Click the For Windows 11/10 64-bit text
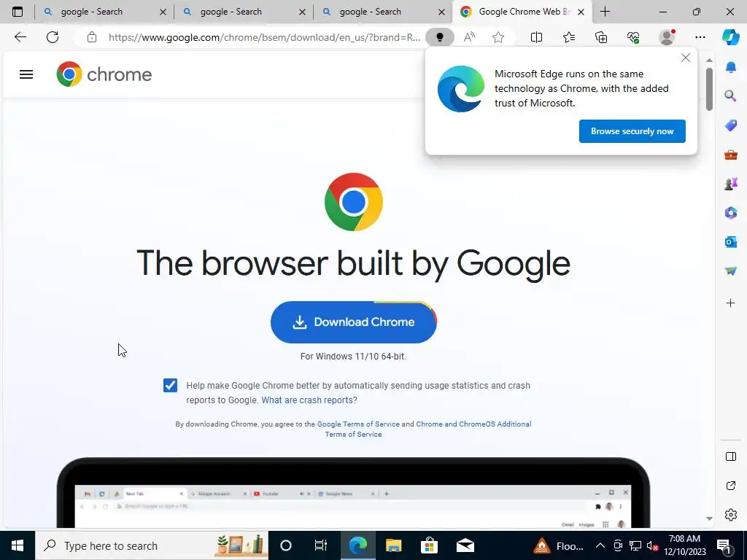This screenshot has width=747, height=560. click(x=354, y=356)
